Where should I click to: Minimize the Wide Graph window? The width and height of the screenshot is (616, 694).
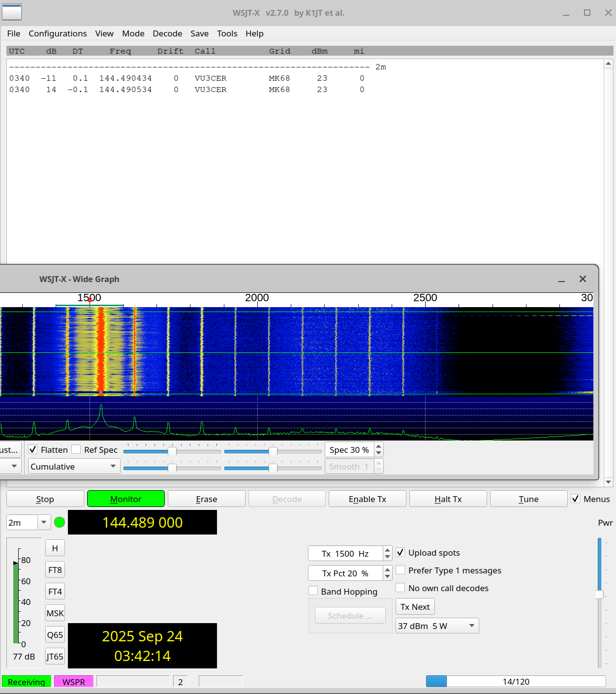pos(561,279)
